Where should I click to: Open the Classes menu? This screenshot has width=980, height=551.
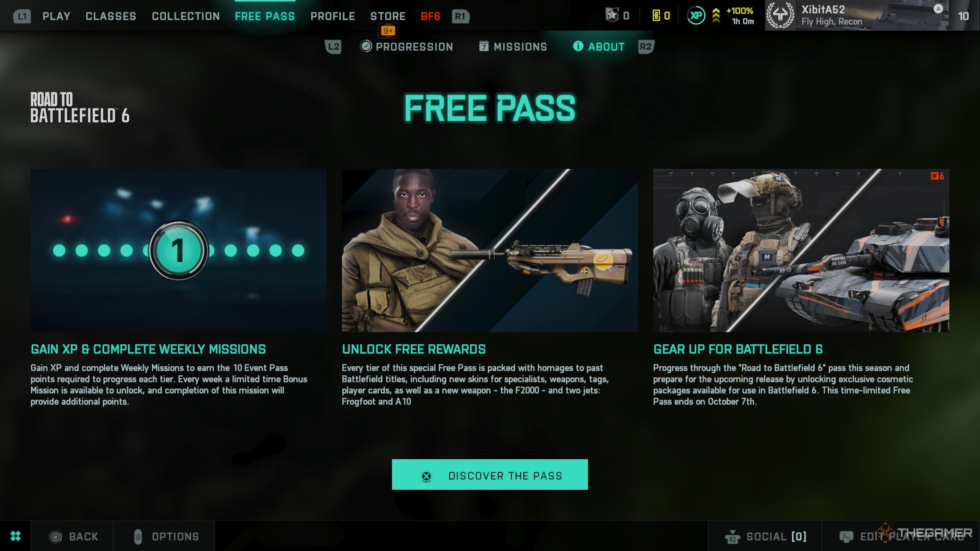click(111, 16)
